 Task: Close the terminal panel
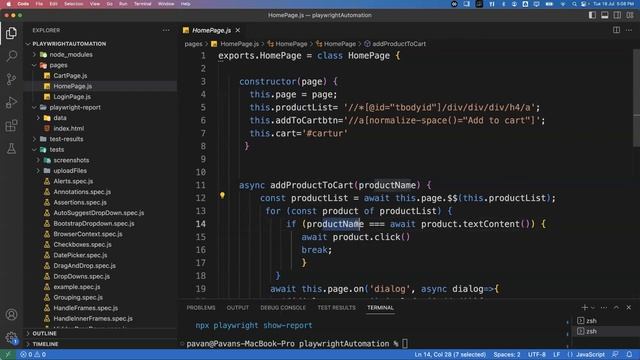[629, 308]
